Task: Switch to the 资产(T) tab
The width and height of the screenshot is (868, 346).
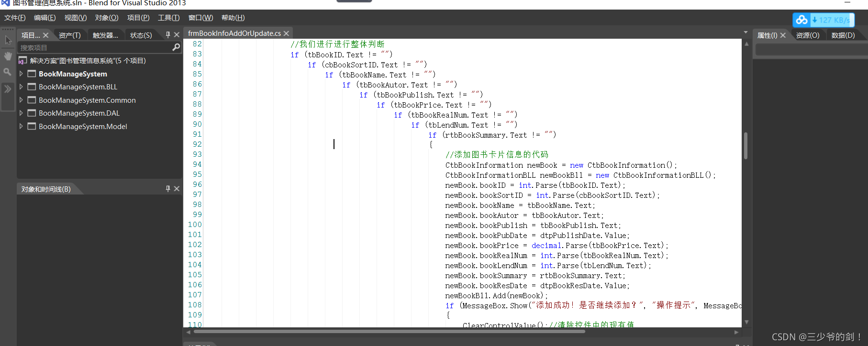Action: pyautogui.click(x=70, y=35)
